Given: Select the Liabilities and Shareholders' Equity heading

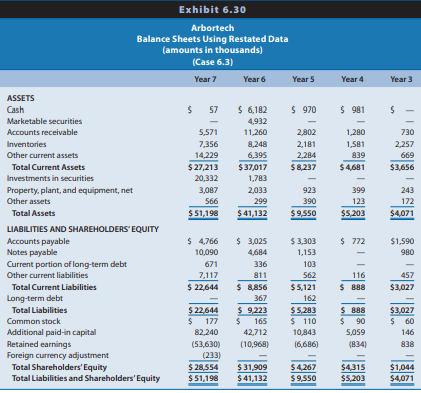Looking at the screenshot, I should [83, 229].
